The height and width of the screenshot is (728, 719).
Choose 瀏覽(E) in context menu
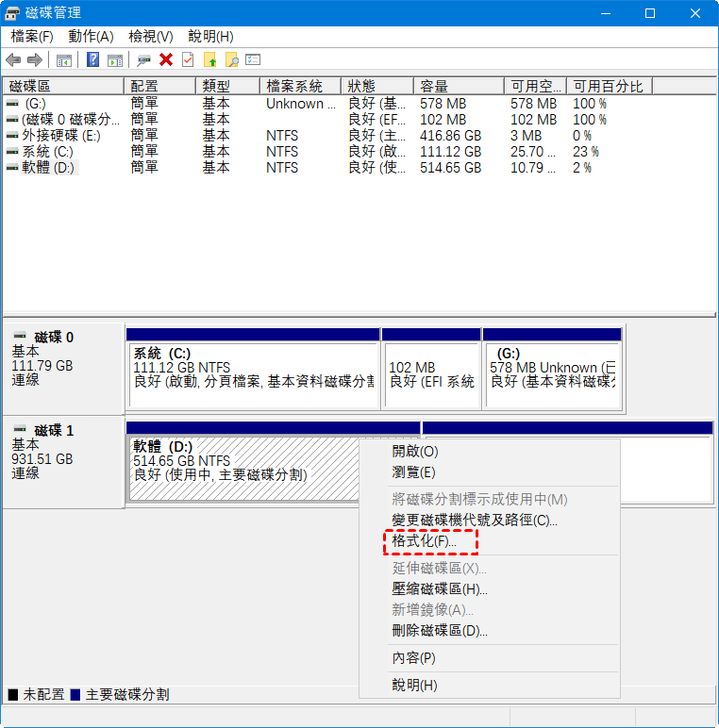[x=490, y=472]
